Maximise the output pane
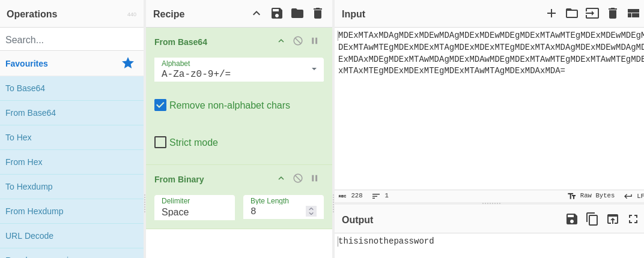Image resolution: width=644 pixels, height=258 pixels. point(633,219)
